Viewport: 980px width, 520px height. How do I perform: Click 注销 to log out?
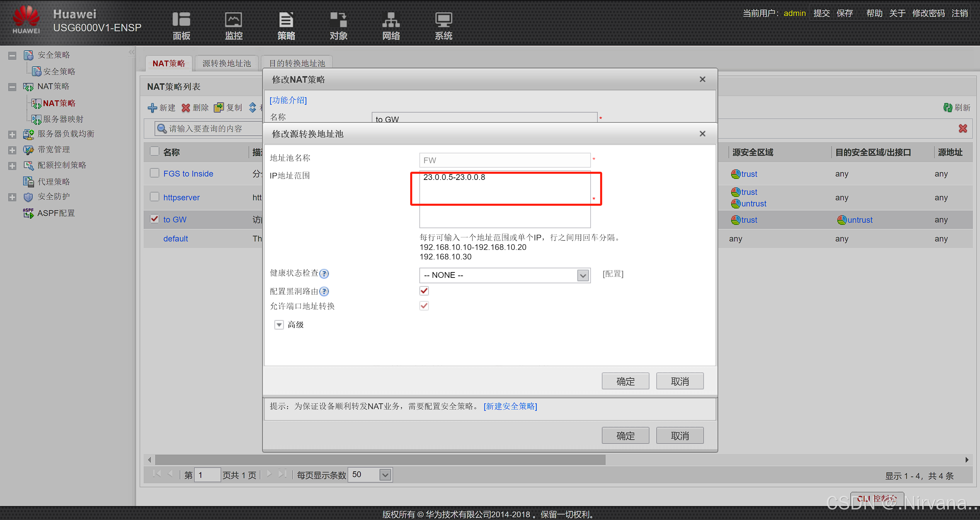click(960, 14)
